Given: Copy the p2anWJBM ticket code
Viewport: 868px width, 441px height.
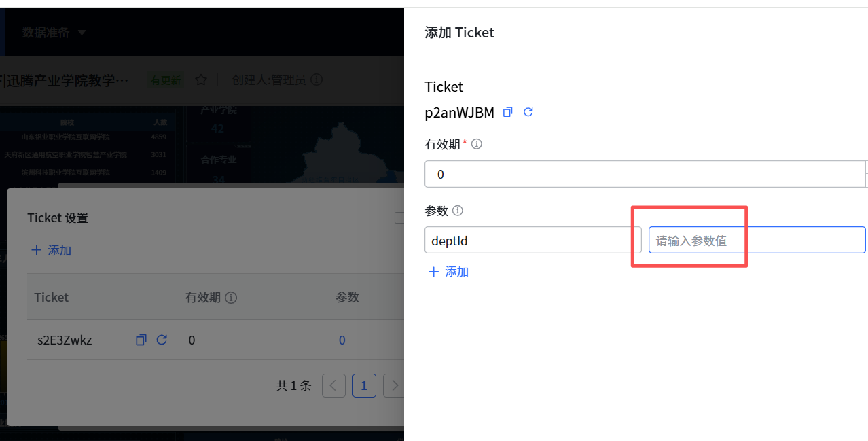Looking at the screenshot, I should (507, 113).
